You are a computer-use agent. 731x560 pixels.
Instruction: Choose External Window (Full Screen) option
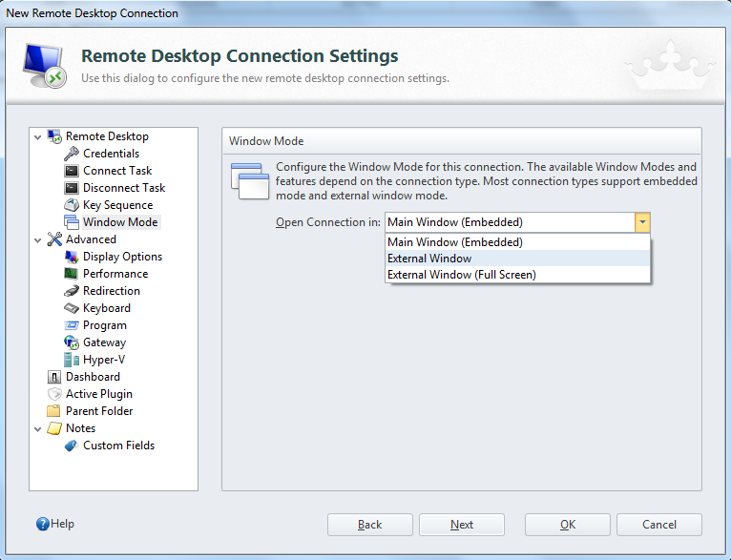[x=461, y=275]
